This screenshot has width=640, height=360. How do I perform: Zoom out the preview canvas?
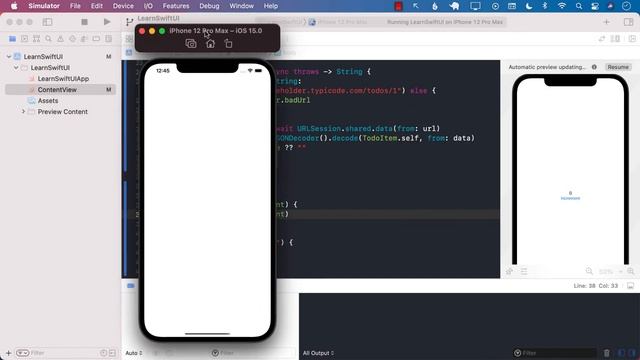click(x=589, y=271)
